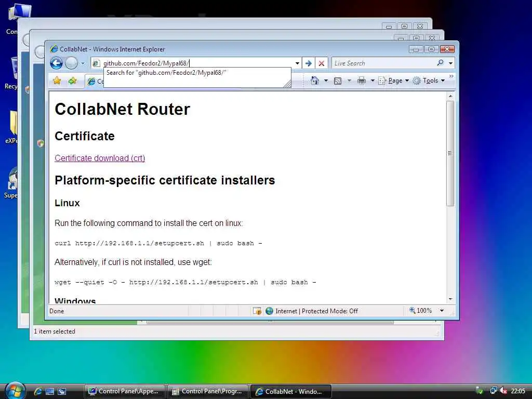This screenshot has height=399, width=532.
Task: Choose the Search for github.com suggestion
Action: [166, 73]
